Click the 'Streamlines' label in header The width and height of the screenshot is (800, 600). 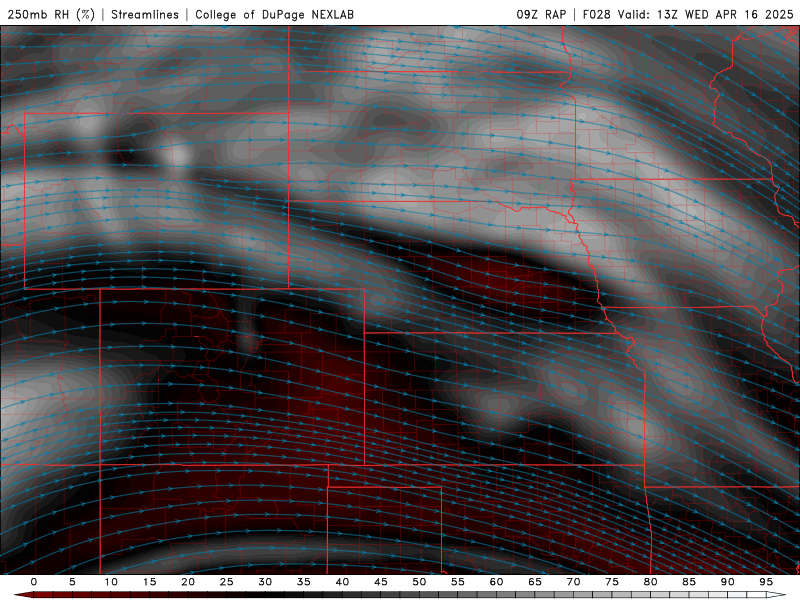point(145,14)
